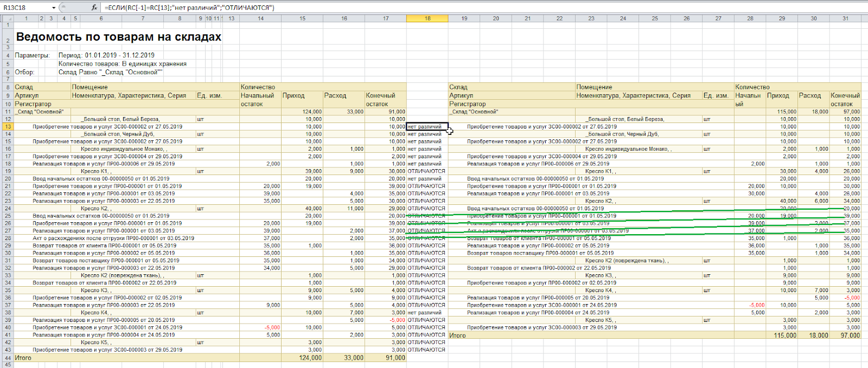Screen dimensions: 868x368
Task: Select highlighted column 18 header
Action: pos(427,18)
